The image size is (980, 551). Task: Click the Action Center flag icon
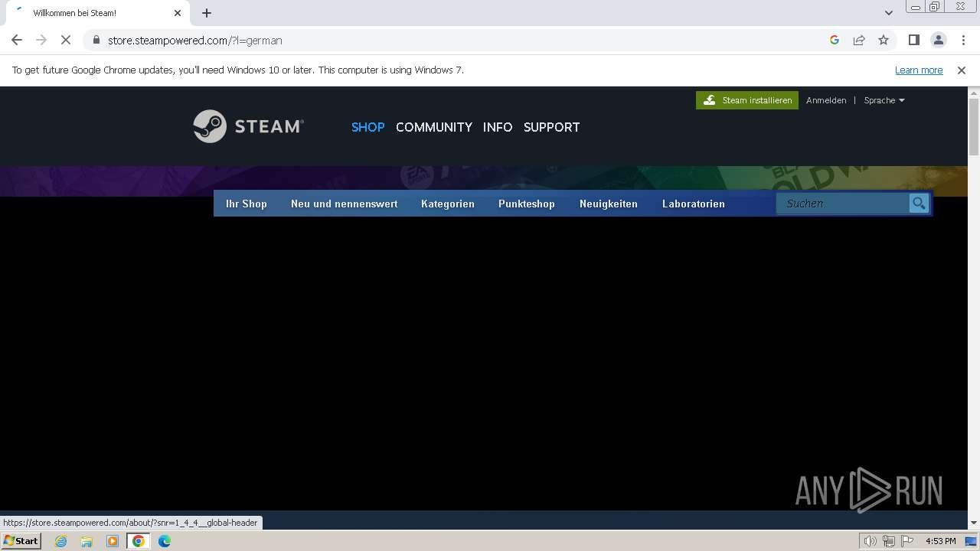point(907,541)
